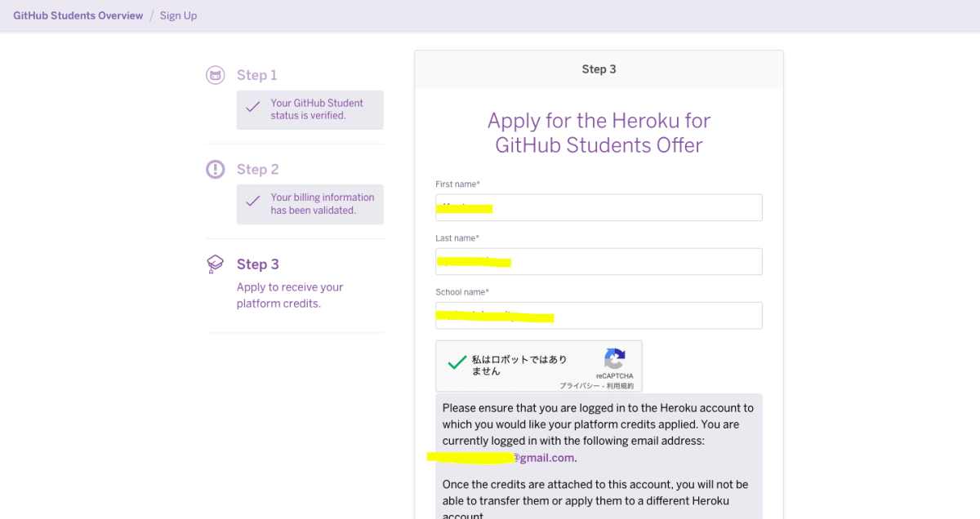Click the 'First name*' label

[457, 184]
